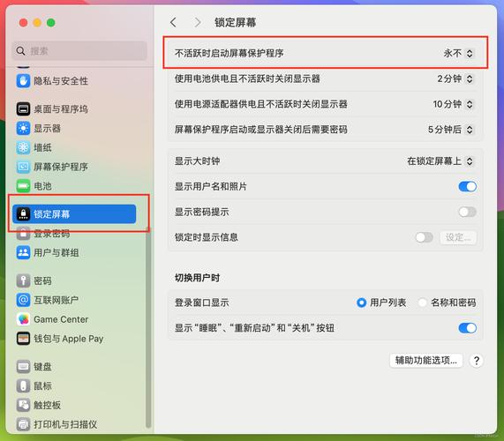
Task: Toggle 显示用户名和照片 switch
Action: tap(467, 186)
